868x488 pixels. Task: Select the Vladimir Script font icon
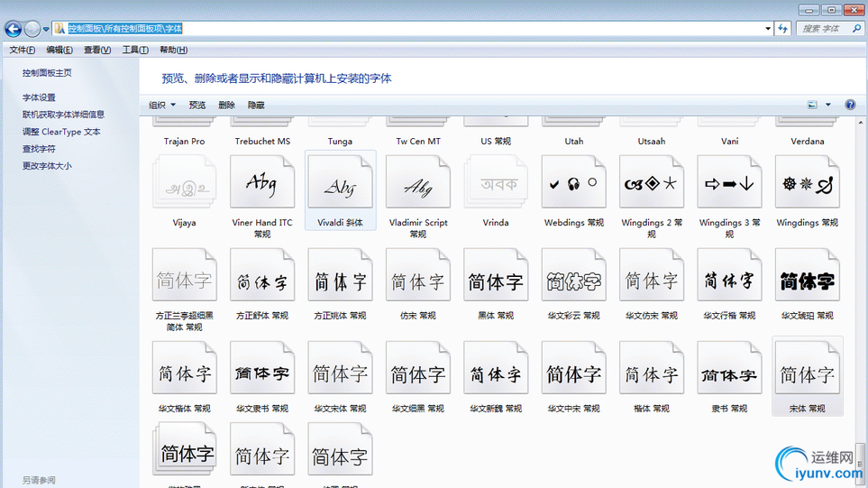click(418, 181)
